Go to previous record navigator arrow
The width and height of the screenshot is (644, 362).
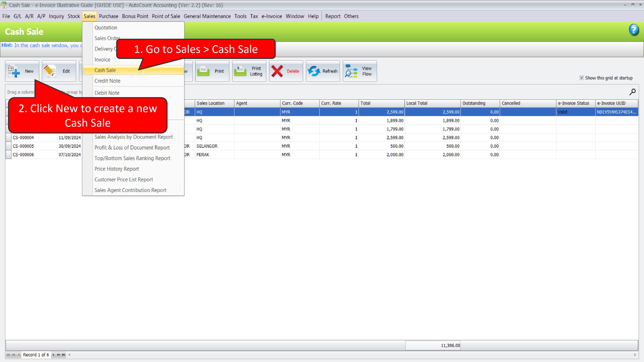(x=19, y=355)
